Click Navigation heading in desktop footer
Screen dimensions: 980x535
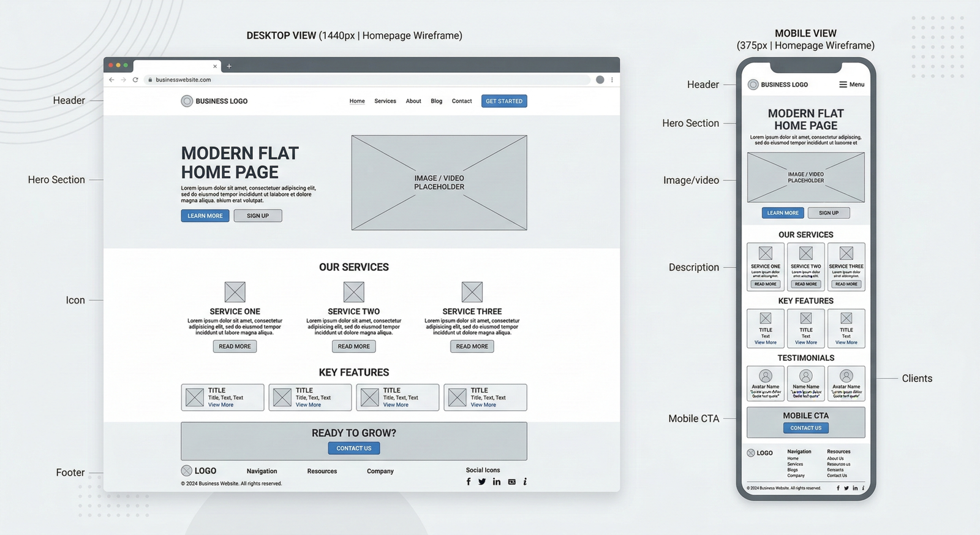click(262, 471)
